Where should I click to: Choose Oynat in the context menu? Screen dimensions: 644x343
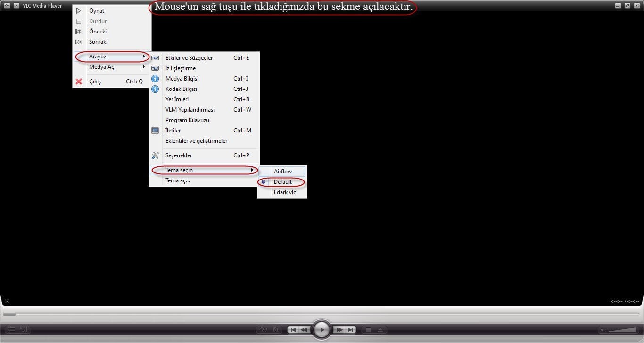112,11
